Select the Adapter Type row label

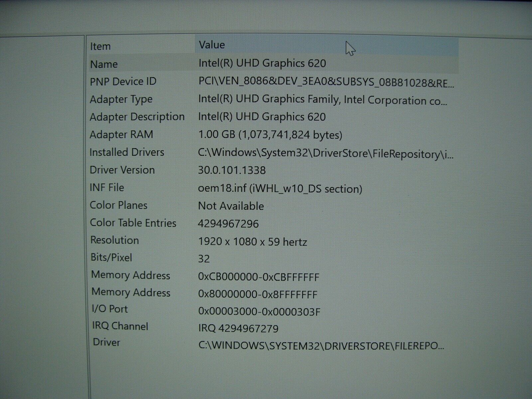[x=121, y=99]
